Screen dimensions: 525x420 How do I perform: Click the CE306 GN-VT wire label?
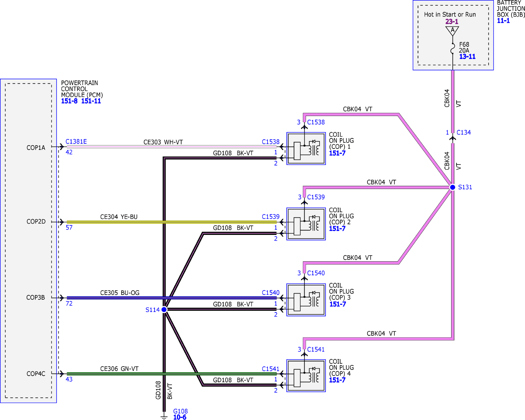119,369
